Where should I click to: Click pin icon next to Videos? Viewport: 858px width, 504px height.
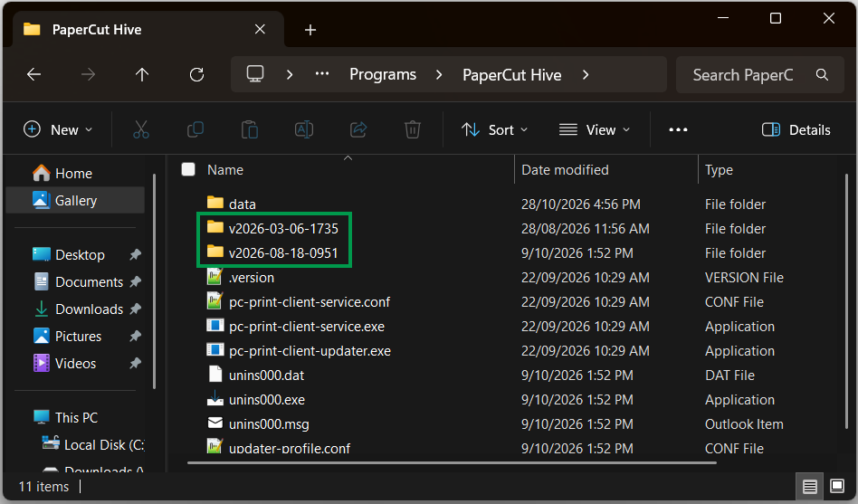[x=135, y=363]
